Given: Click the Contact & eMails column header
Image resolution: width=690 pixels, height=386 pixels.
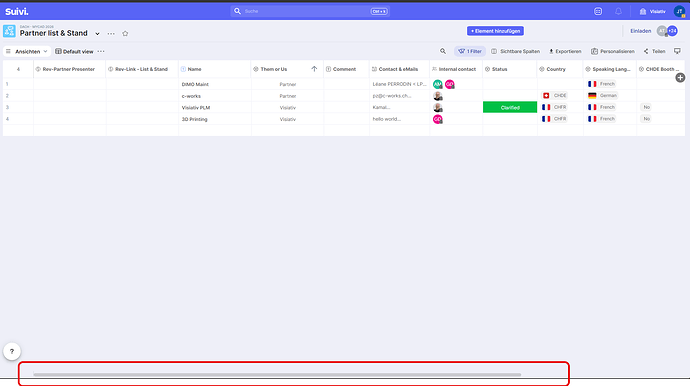Looking at the screenshot, I should point(399,69).
